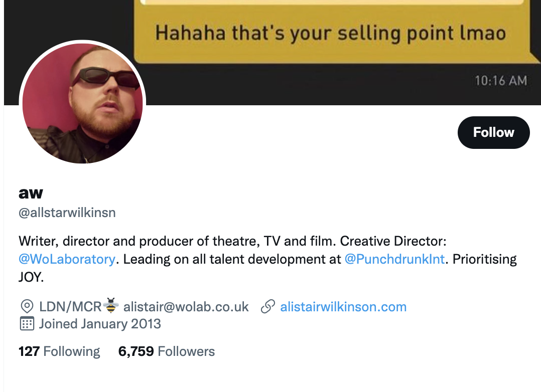Visit the @PunchdrunkInt profile link
541x392 pixels.
click(395, 260)
